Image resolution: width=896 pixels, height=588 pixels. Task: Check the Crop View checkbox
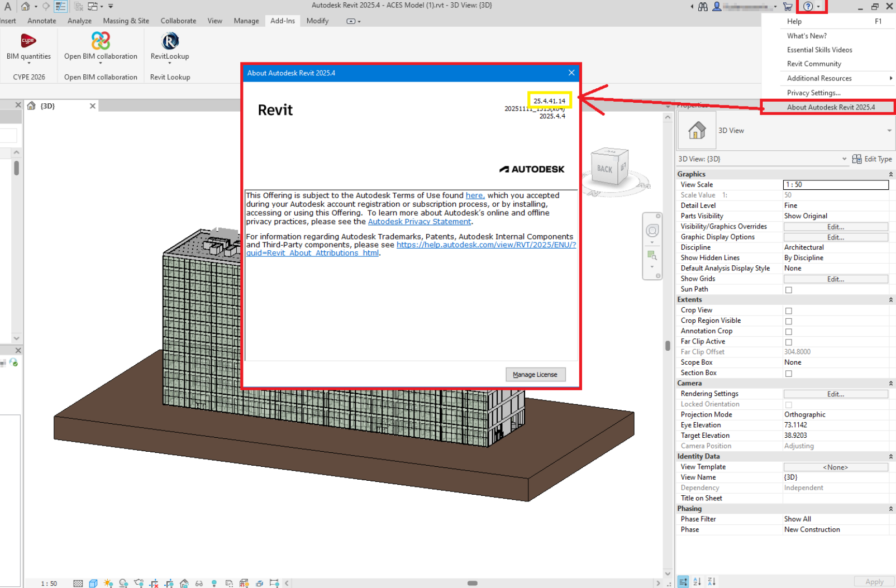coord(788,310)
